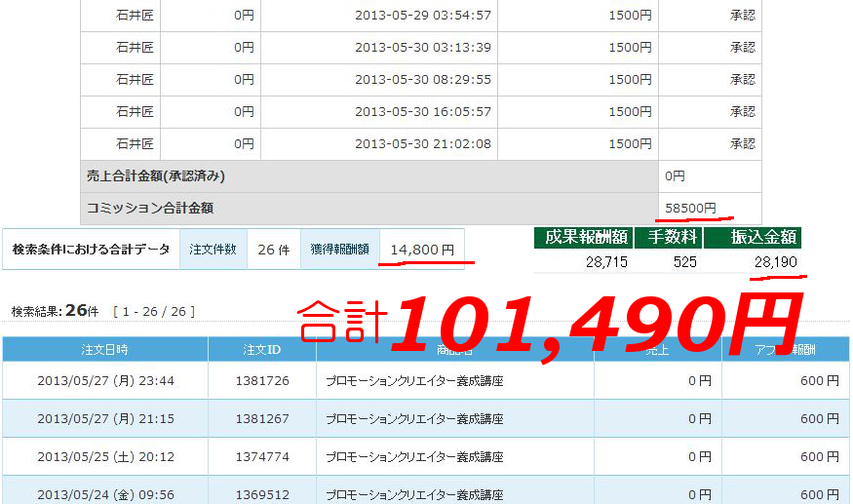Open プロモーションクリエイター養成講座 in the 2013/05/27 23:44 row
This screenshot has height=504, width=853.
click(x=414, y=381)
